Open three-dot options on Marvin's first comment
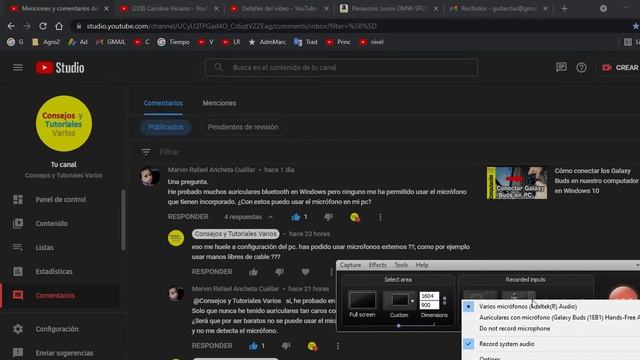This screenshot has height=360, width=640. pyautogui.click(x=380, y=217)
